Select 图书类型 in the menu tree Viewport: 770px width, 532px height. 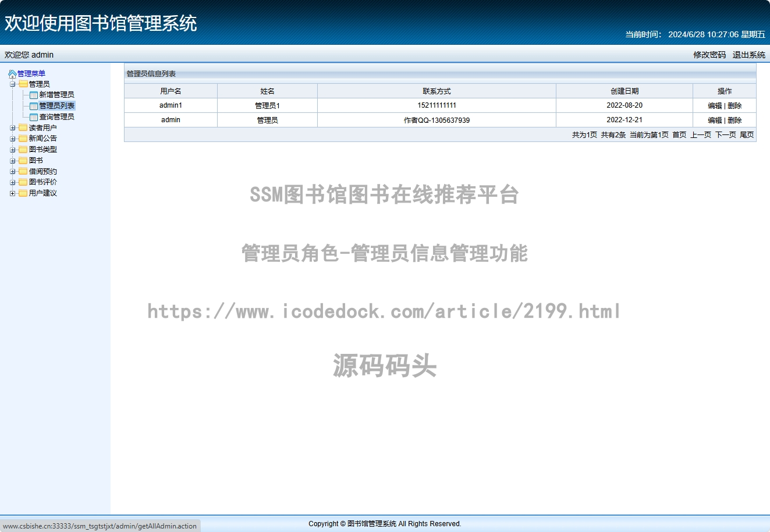43,150
